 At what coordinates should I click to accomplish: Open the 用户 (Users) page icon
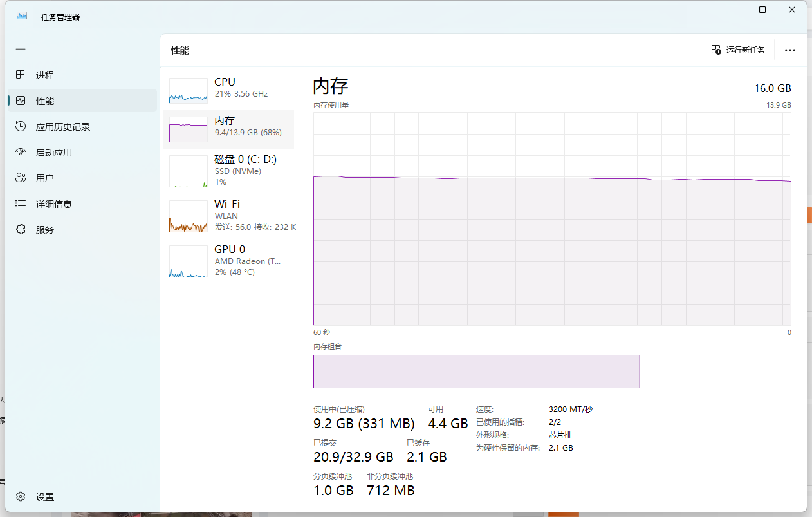tap(21, 178)
